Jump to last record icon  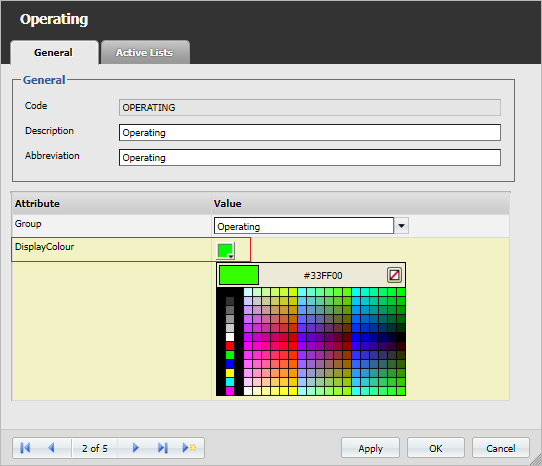pos(162,448)
